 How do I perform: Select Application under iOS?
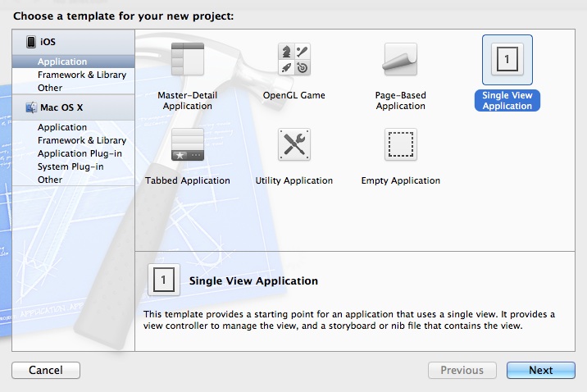coord(74,62)
